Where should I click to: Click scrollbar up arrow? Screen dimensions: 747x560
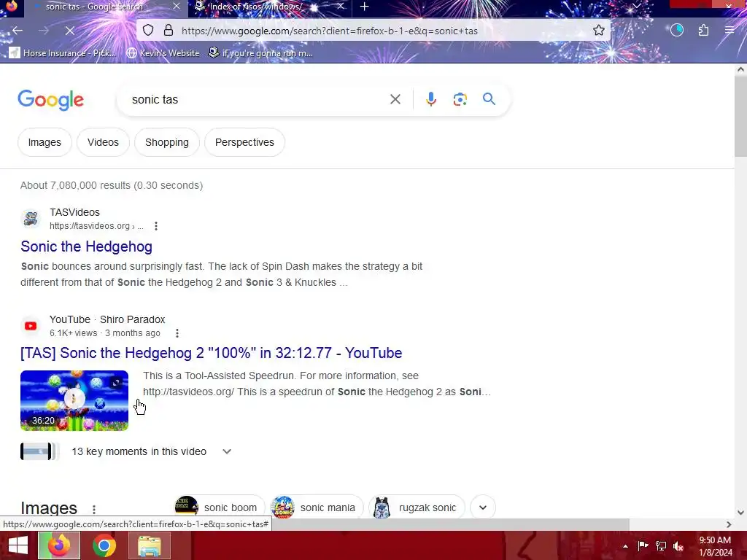coord(740,69)
